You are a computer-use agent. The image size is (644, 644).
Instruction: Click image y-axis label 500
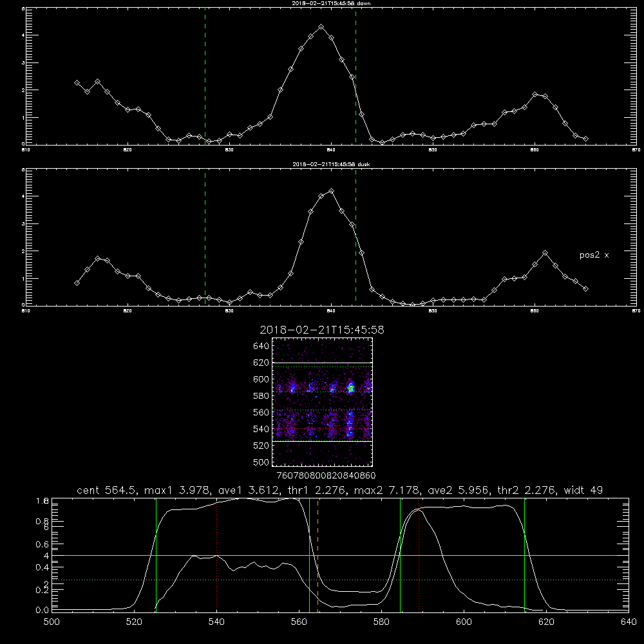pyautogui.click(x=261, y=462)
